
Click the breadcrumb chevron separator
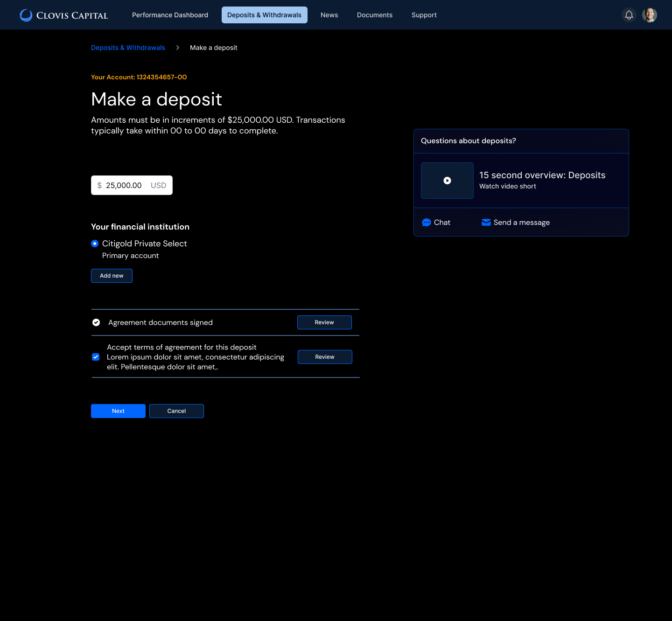[177, 48]
